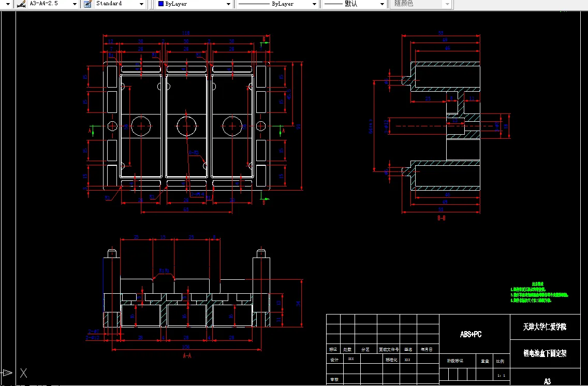Select the 65 dimension below the top view
The image size is (588, 386).
coord(186,209)
